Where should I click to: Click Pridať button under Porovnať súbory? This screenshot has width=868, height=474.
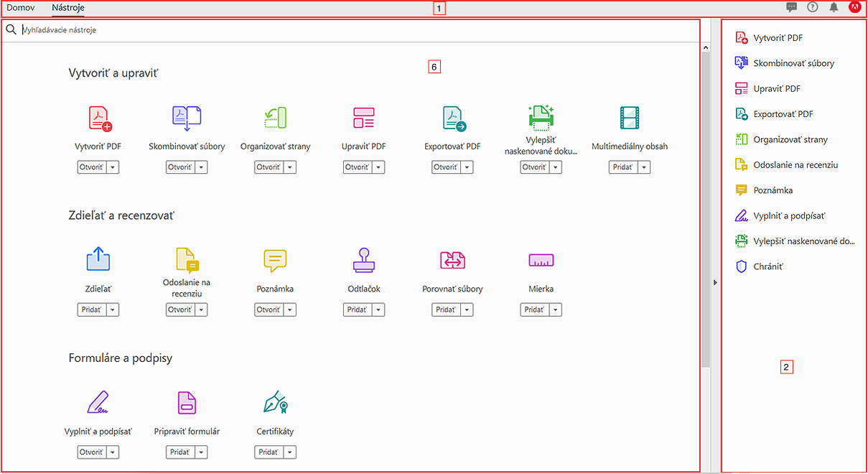446,310
